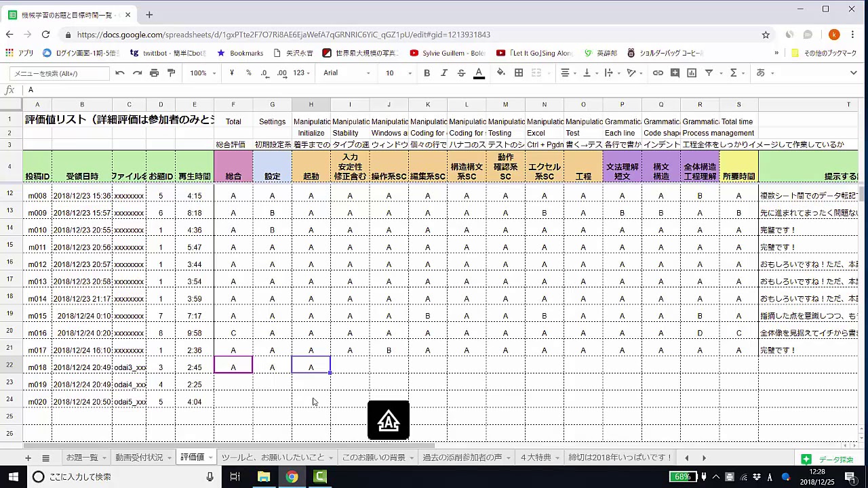Switch to the 動画受付状況 sheet tab
The width and height of the screenshot is (868, 488).
139,457
